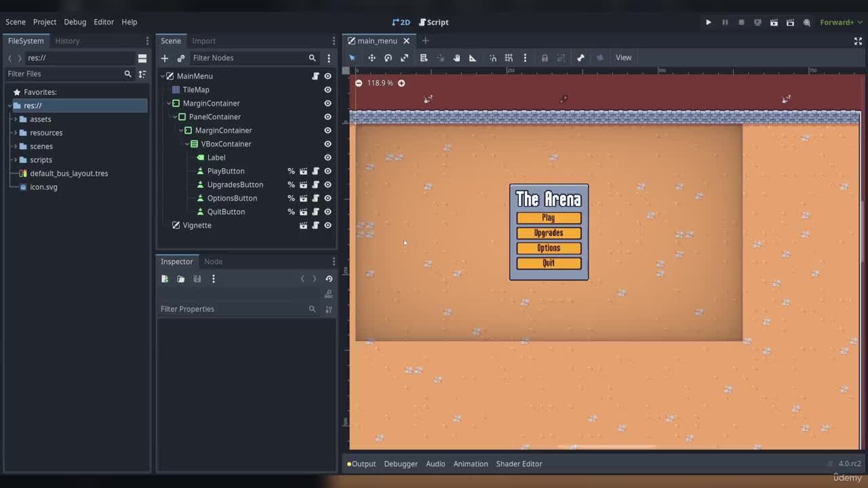Select default_bus_layout.tres file
This screenshot has height=488, width=868.
[x=68, y=174]
